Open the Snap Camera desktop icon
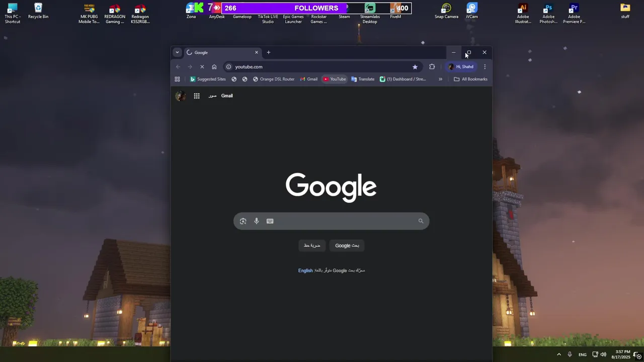The image size is (644, 362). pyautogui.click(x=447, y=11)
